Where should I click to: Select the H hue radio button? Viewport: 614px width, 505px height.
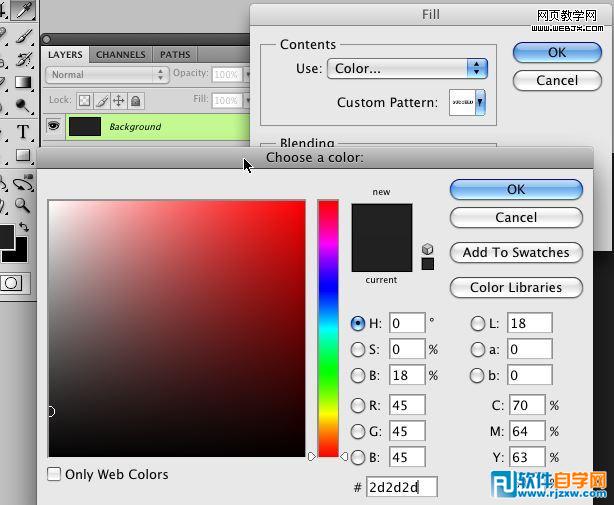(358, 323)
